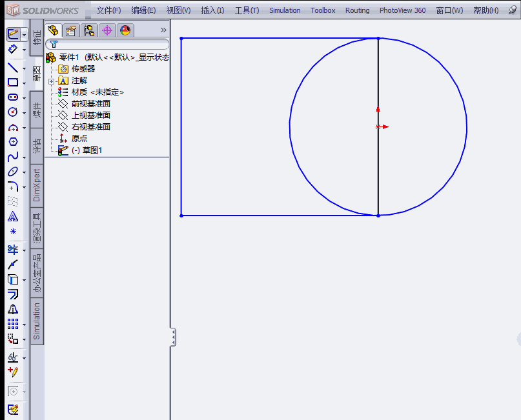Open the PropertyManager panel tab
The width and height of the screenshot is (521, 420).
click(71, 30)
